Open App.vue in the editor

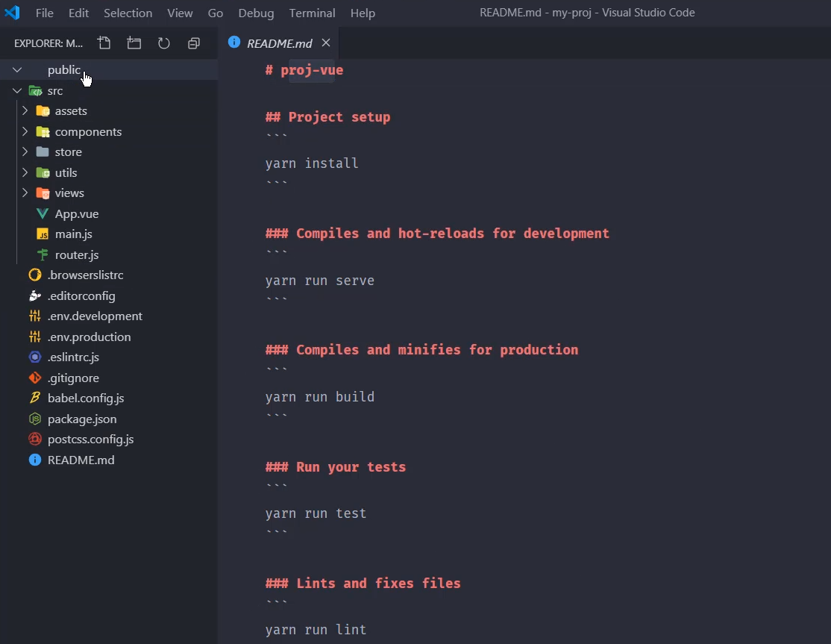click(77, 213)
